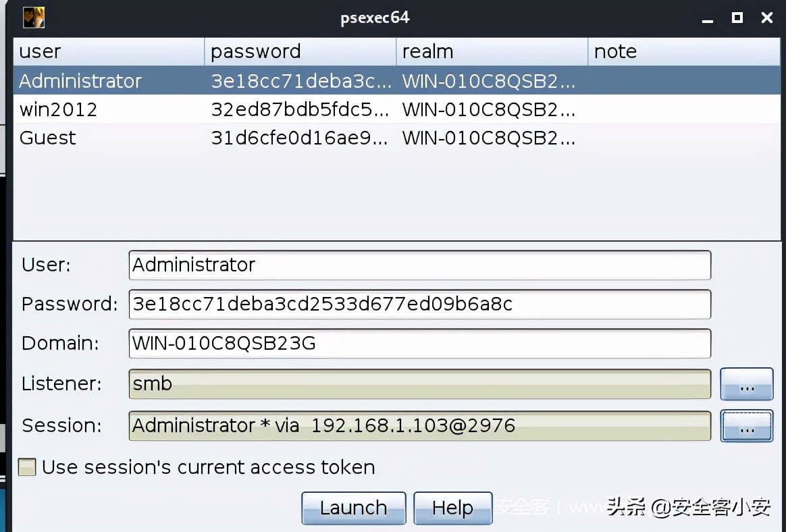
Task: Sort by the password column header
Action: (x=300, y=52)
